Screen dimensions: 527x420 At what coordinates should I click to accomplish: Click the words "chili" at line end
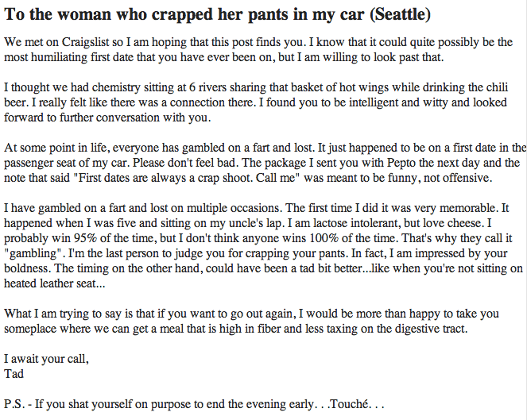tap(497, 87)
